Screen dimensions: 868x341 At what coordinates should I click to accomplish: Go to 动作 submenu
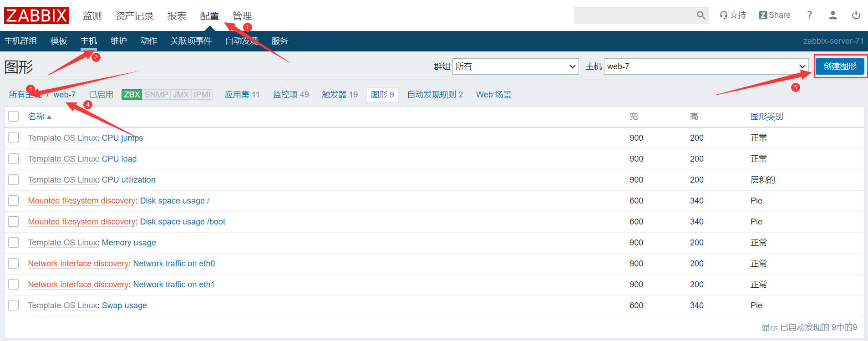[x=149, y=41]
